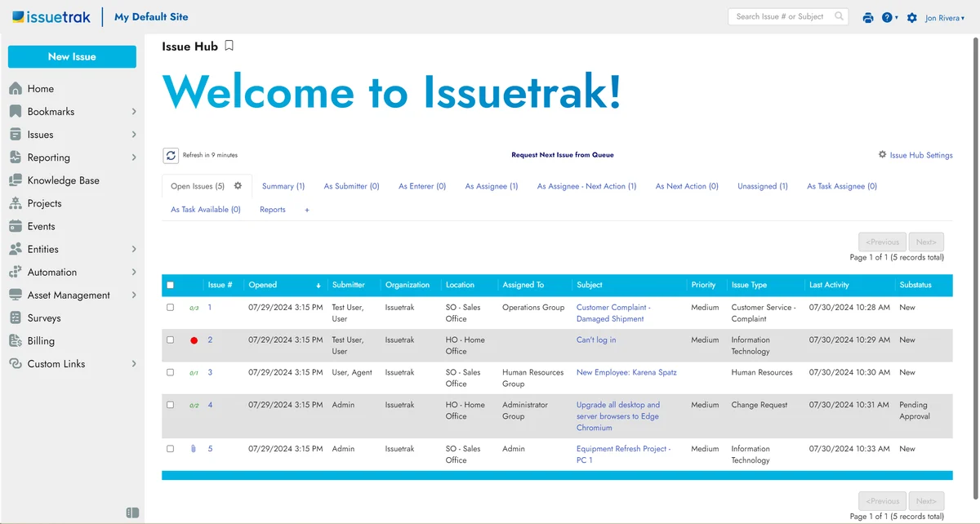Select the As Assignee tab
The height and width of the screenshot is (524, 980).
tap(491, 186)
